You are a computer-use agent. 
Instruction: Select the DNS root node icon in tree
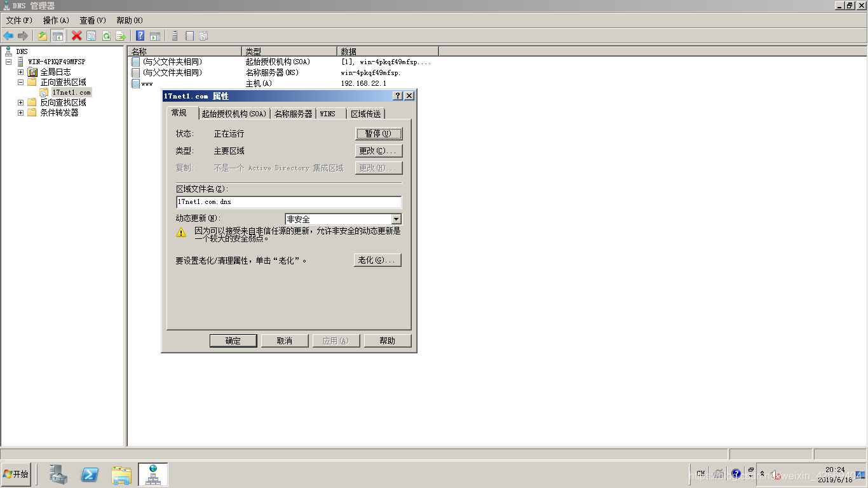coord(8,51)
